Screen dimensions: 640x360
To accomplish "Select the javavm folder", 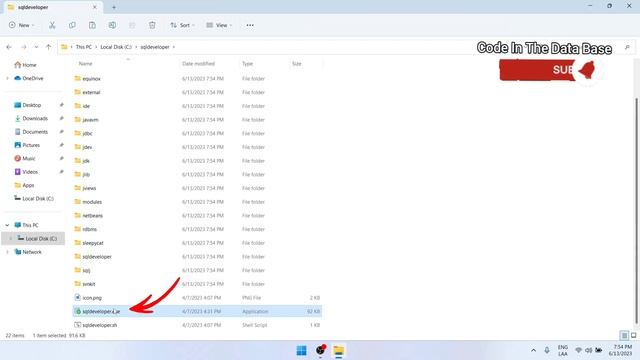I will click(198, 120).
